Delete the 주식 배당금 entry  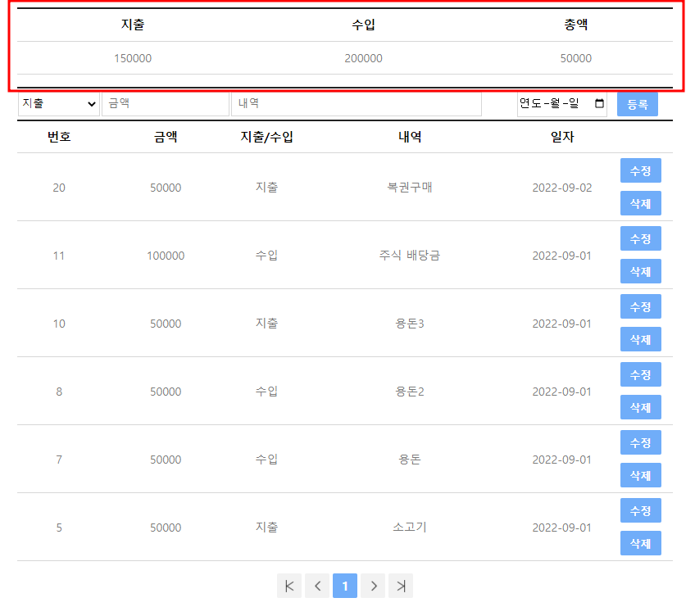pyautogui.click(x=640, y=271)
